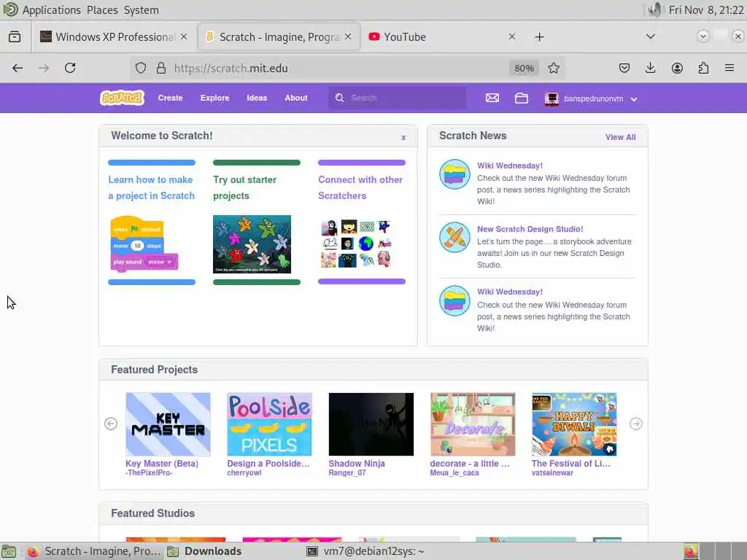Click the Firefox address bar URL

[231, 69]
